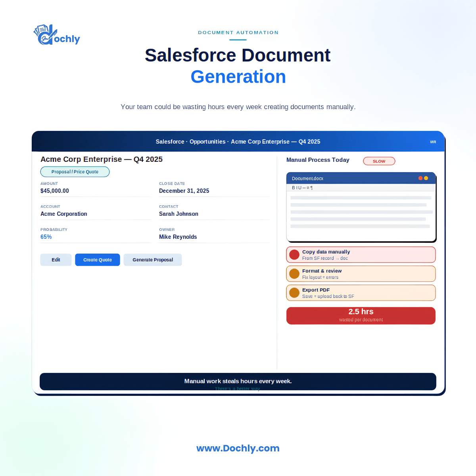Viewport: 476px width, 476px height.
Task: Click the Document.docx title bar
Action: (361, 178)
